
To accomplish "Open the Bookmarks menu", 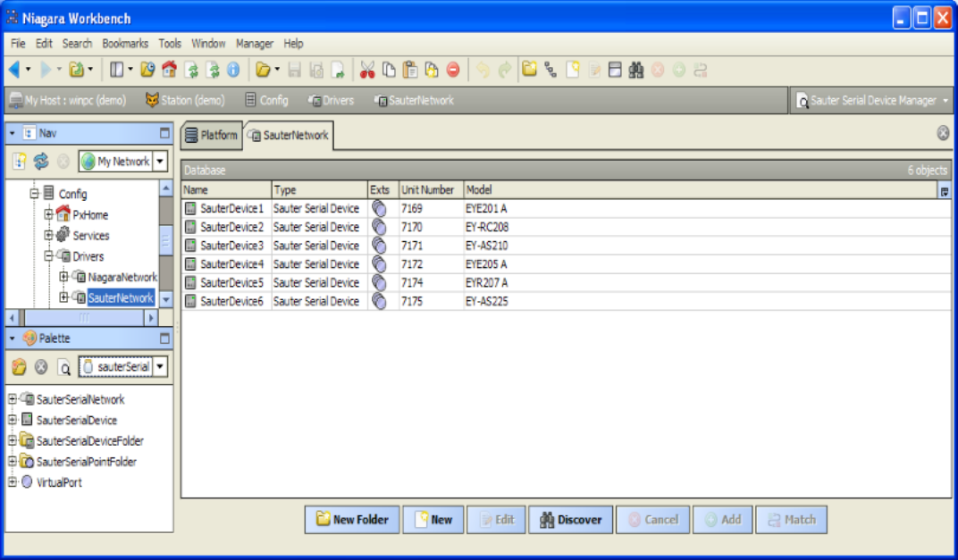I will pos(125,44).
